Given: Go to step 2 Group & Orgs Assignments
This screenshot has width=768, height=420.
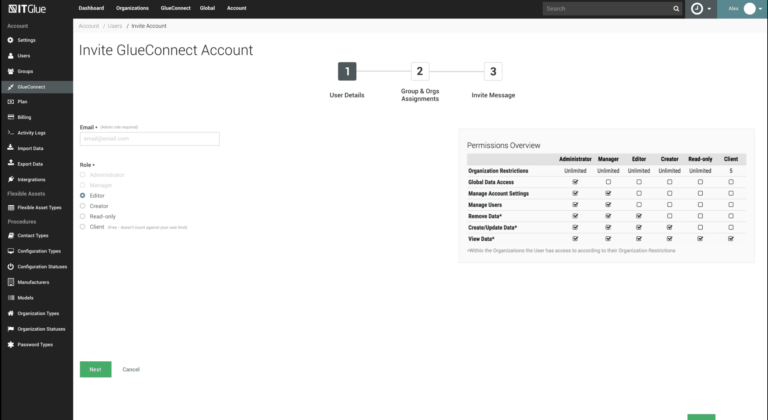Looking at the screenshot, I should coord(420,72).
